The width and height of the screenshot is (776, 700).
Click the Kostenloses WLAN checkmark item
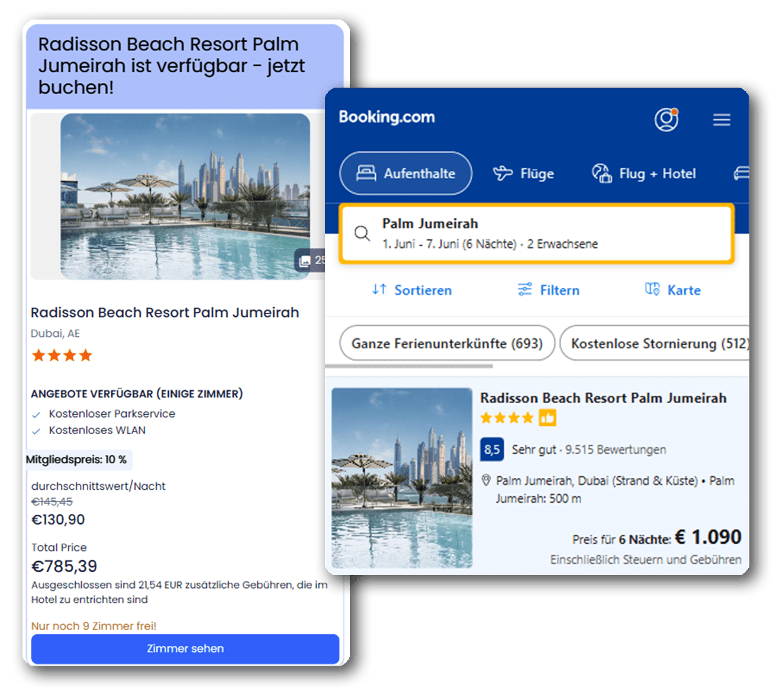(89, 430)
